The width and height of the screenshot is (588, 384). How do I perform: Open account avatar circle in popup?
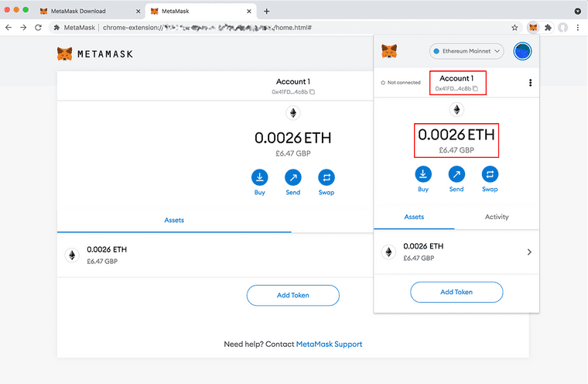pos(522,51)
